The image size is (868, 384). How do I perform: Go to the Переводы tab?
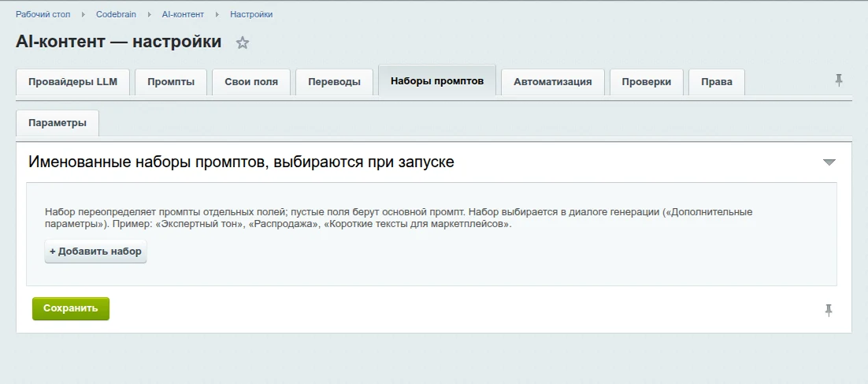click(x=334, y=82)
